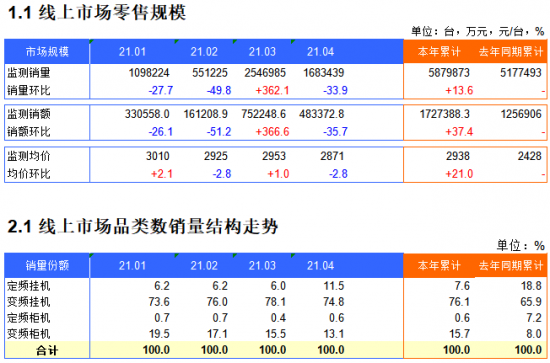Viewport: 550px width, 363px height.
Task: Select the sales amount 161208.9
Action: click(206, 114)
